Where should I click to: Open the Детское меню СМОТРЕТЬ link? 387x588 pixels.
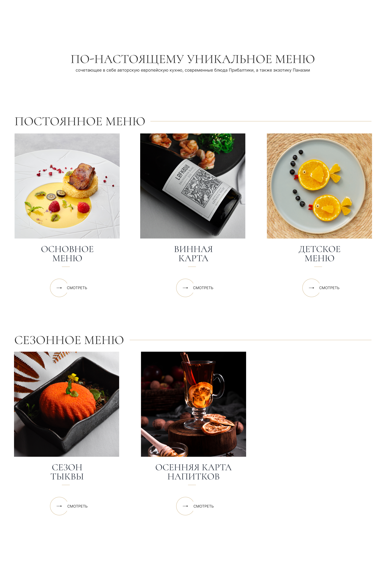click(x=329, y=288)
